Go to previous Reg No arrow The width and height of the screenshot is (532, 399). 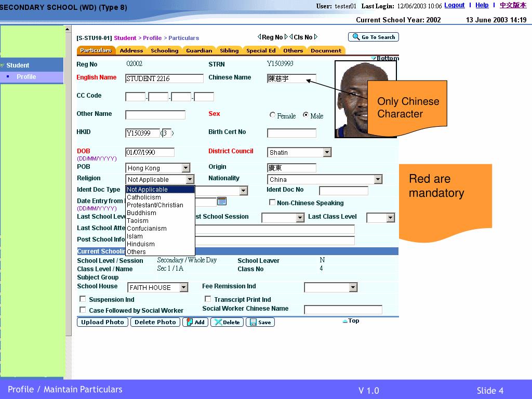tap(259, 37)
